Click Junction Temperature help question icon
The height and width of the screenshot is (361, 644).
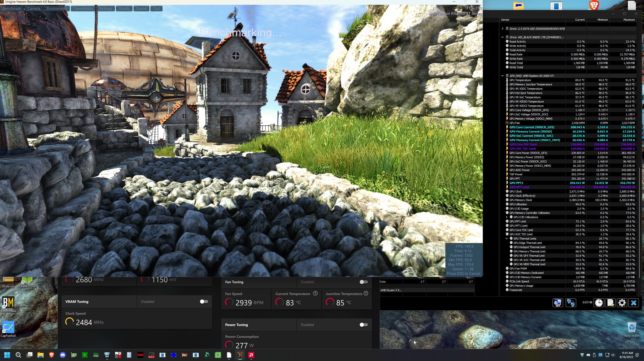pos(366,293)
